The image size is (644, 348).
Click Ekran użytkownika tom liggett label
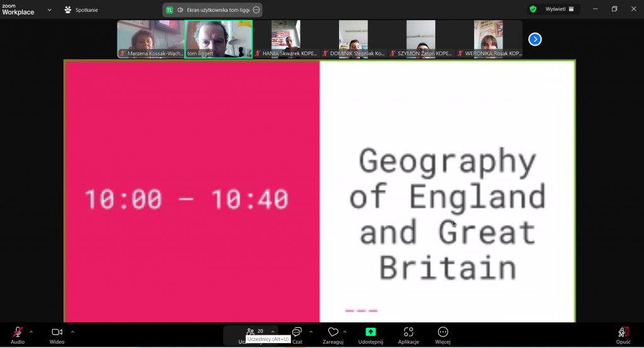(x=218, y=10)
